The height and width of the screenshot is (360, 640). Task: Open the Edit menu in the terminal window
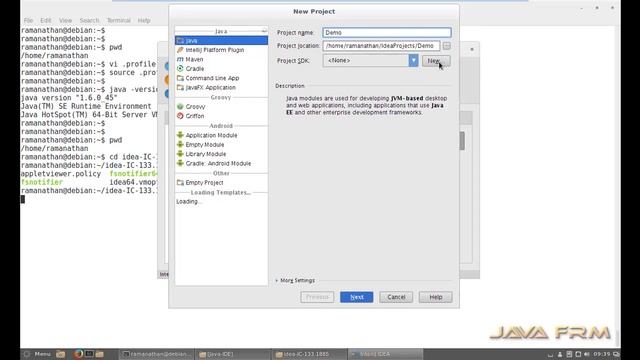click(x=46, y=20)
